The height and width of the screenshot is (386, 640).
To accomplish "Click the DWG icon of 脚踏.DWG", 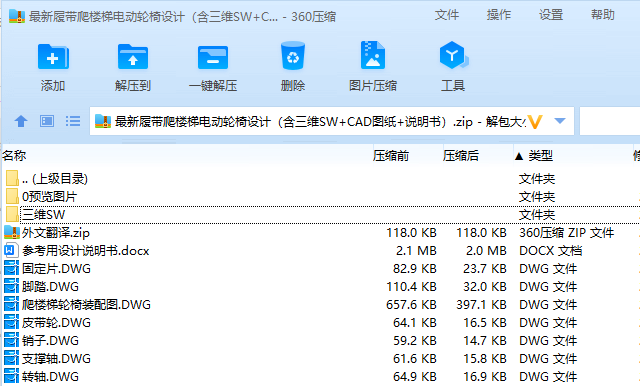I will 11,286.
